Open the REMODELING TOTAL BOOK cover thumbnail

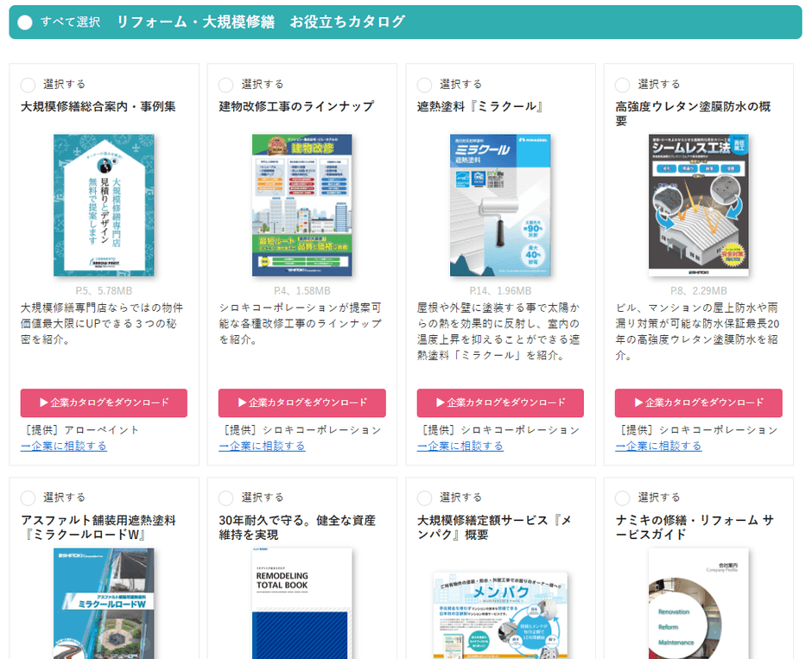pos(302,603)
